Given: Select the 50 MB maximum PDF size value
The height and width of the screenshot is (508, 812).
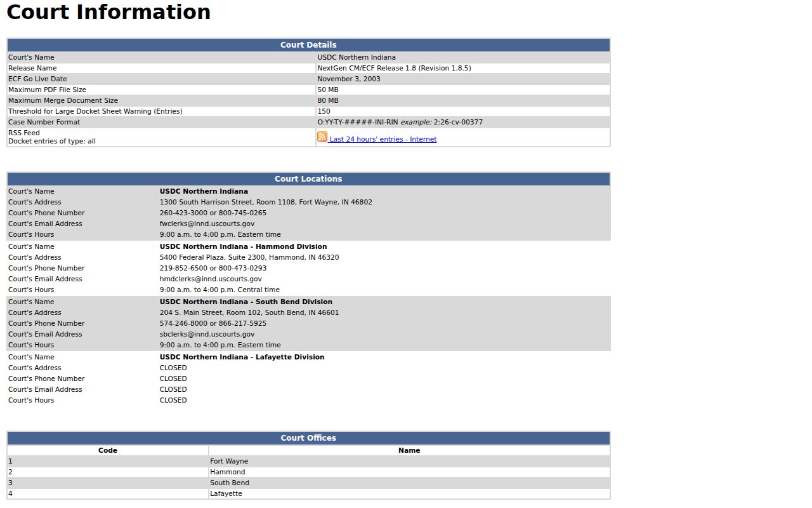Looking at the screenshot, I should tap(328, 90).
